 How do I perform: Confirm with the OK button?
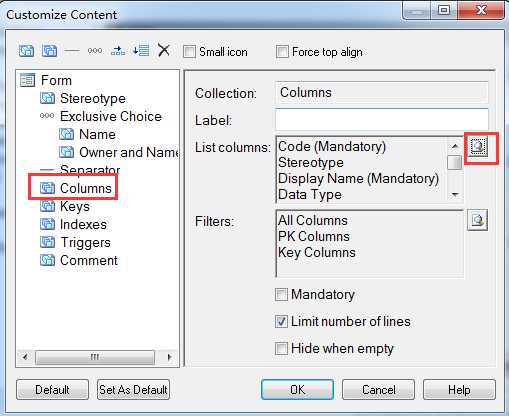pos(297,389)
